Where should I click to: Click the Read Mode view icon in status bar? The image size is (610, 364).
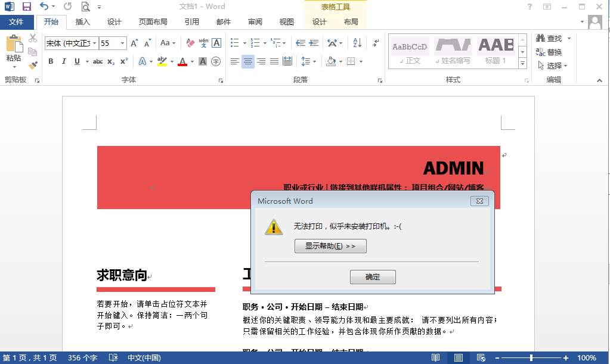pos(436,357)
